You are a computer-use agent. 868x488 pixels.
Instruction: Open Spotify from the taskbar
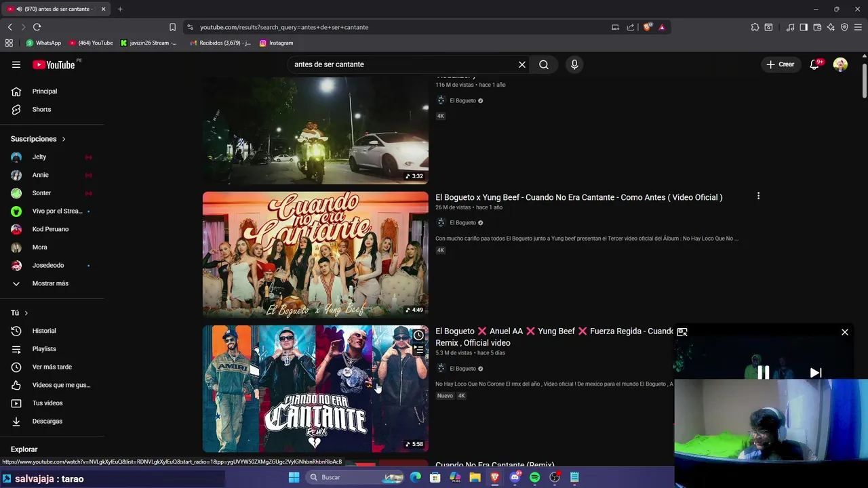click(535, 478)
